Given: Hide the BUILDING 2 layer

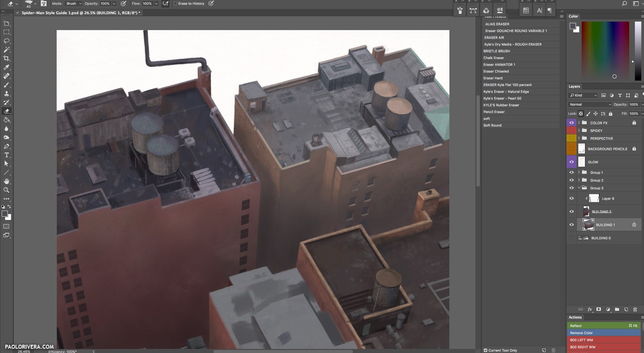Looking at the screenshot, I should [572, 212].
